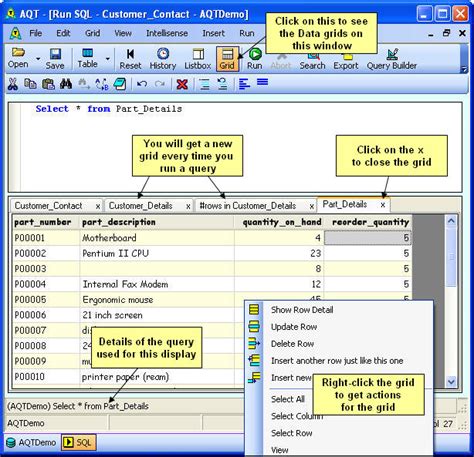
Task: Click the undo-indent lines icon
Action: [x=222, y=84]
